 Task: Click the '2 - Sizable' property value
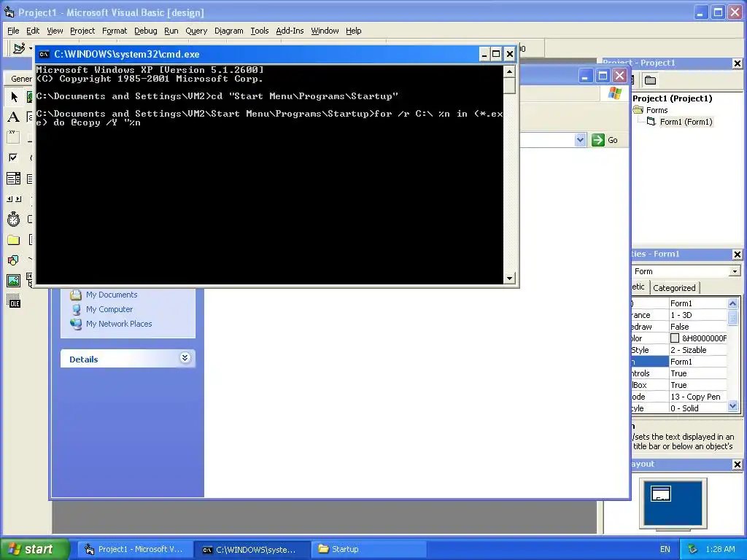698,350
